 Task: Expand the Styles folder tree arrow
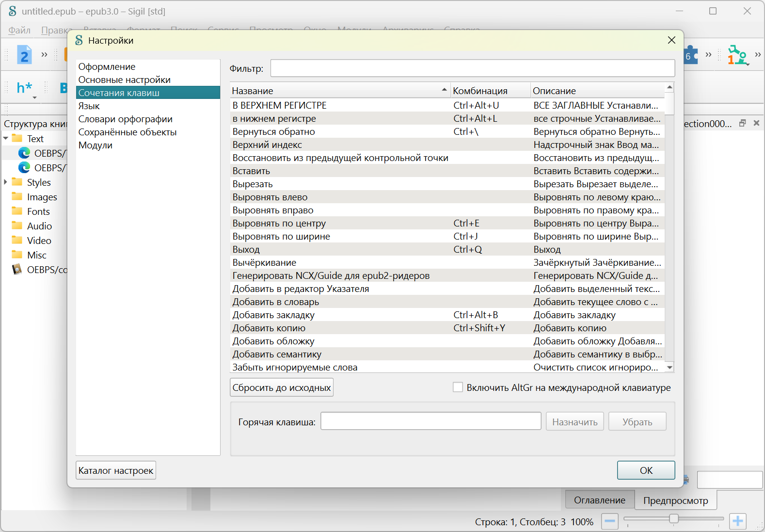(6, 182)
